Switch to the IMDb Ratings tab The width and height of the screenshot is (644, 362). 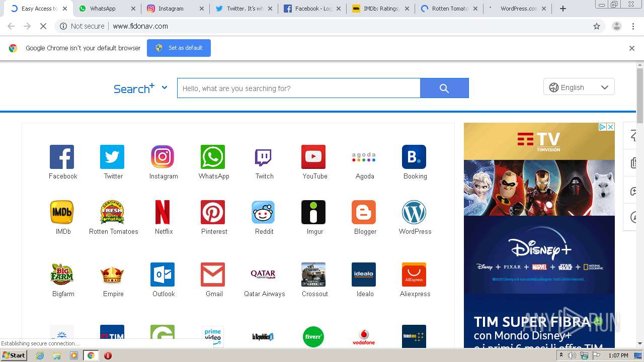(380, 9)
